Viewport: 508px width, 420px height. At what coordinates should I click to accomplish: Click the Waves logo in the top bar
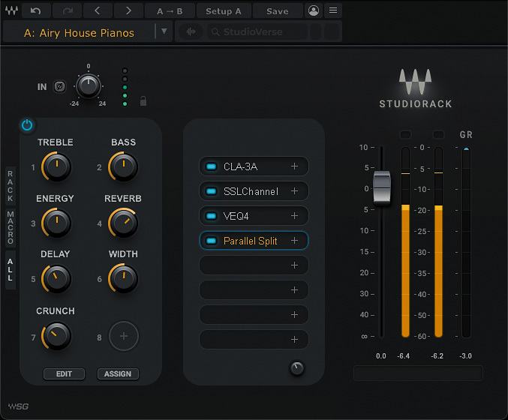12,10
